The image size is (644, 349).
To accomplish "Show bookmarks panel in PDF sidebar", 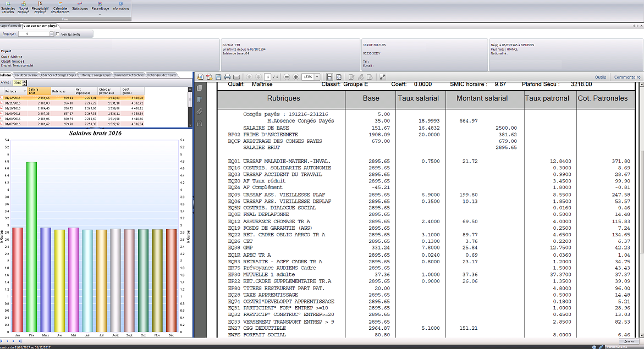I will click(x=200, y=99).
